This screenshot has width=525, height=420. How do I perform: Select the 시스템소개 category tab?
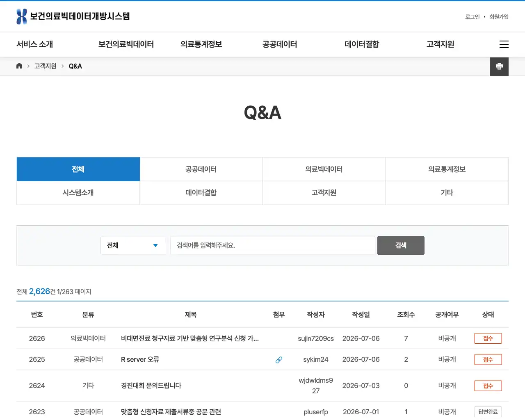coord(78,193)
